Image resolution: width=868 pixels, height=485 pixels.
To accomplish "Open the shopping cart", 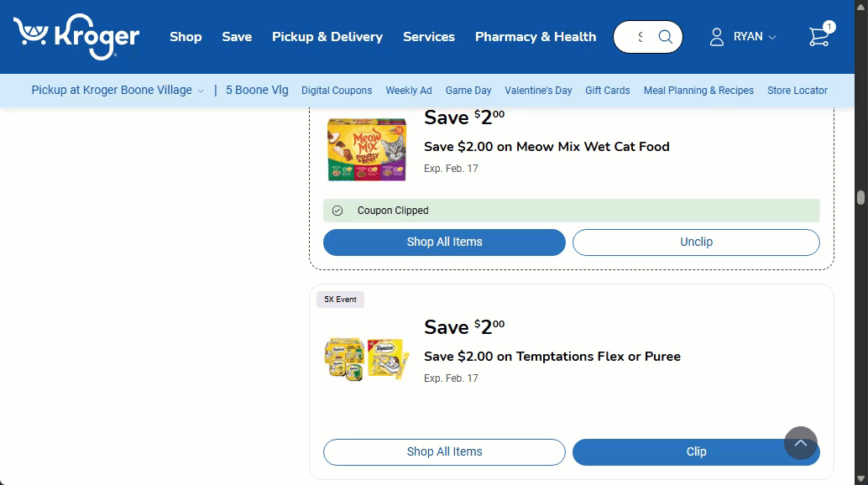I will 818,37.
